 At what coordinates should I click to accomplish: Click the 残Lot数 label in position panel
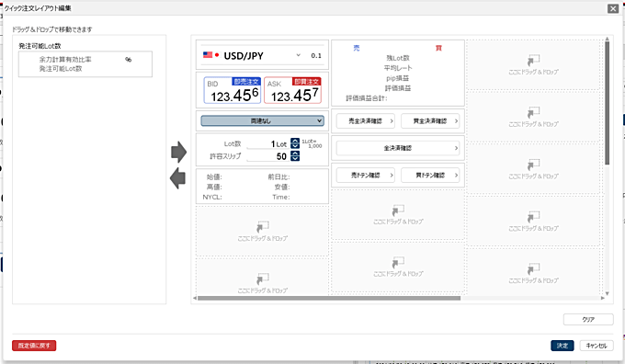pyautogui.click(x=398, y=58)
